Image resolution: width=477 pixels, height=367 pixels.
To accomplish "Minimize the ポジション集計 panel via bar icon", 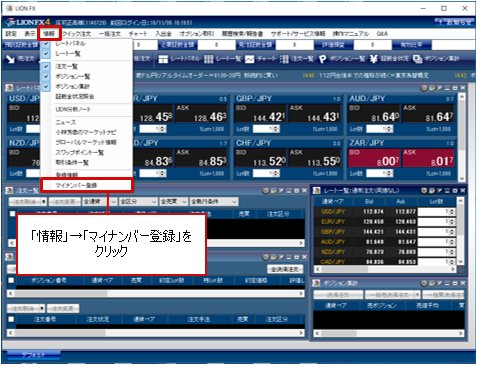I will pos(448,283).
